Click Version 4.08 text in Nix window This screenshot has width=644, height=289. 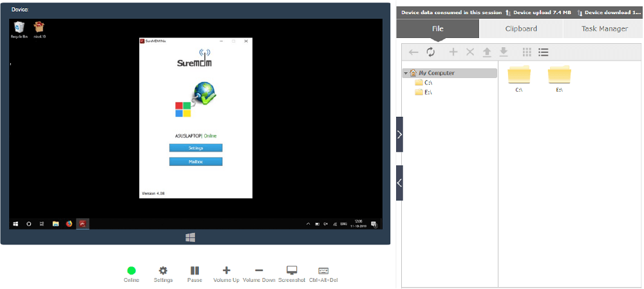153,193
